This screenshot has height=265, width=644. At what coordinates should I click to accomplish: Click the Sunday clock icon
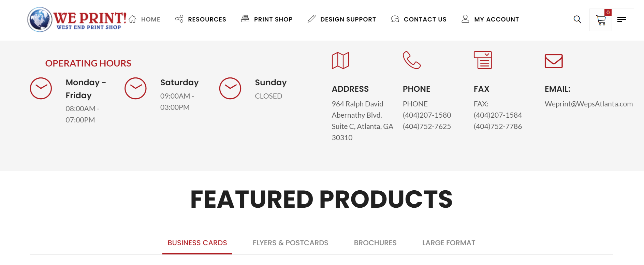(230, 88)
